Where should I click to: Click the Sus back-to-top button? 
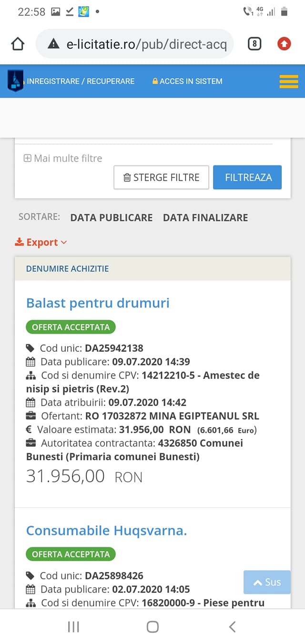click(267, 582)
